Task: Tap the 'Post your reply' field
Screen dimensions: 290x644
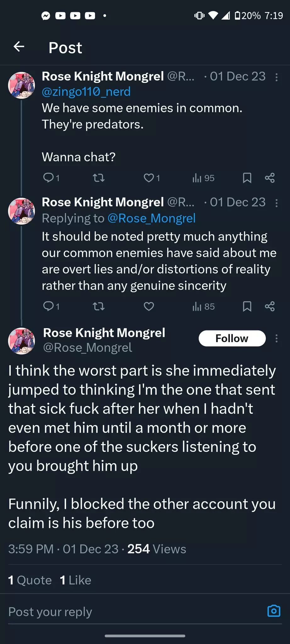Action: coord(126,612)
